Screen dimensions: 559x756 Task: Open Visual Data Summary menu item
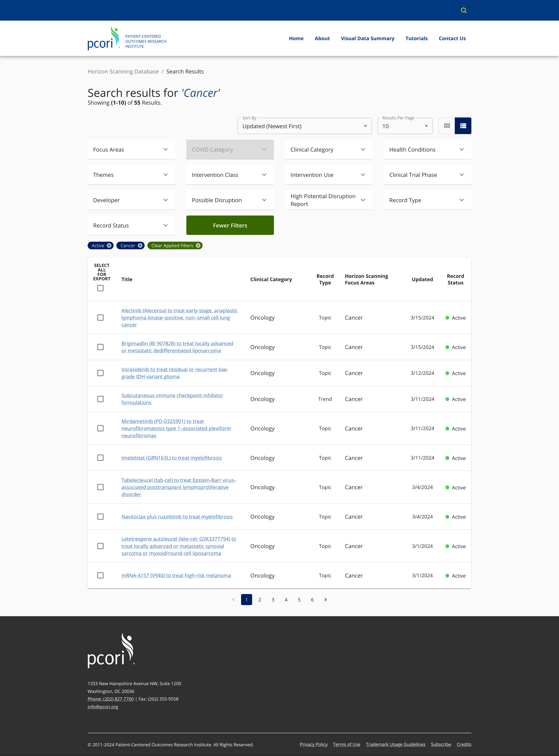[367, 39]
